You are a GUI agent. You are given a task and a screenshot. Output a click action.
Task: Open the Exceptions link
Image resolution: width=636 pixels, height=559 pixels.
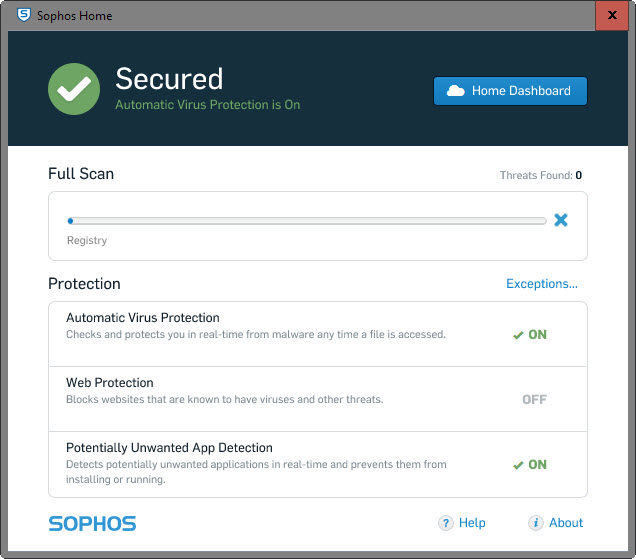[541, 284]
